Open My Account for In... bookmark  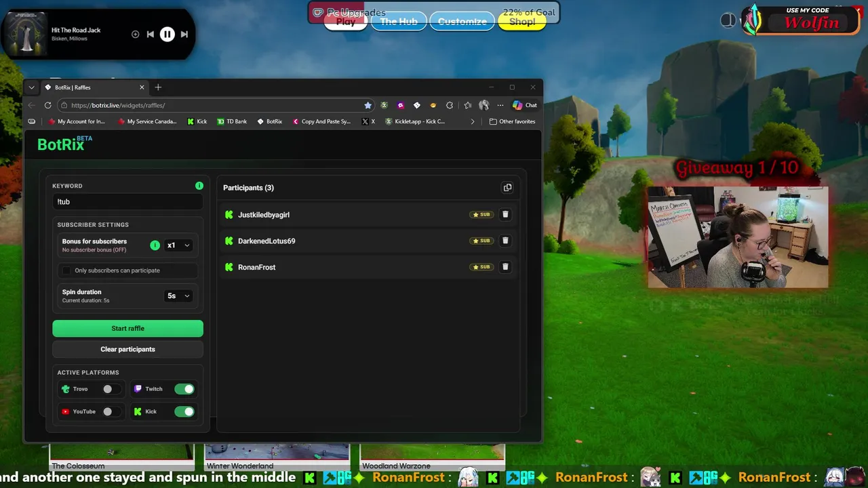point(76,121)
